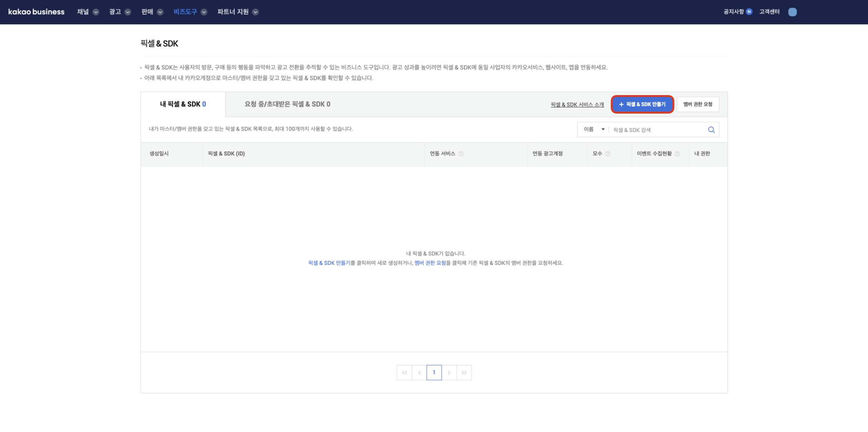868x432 pixels.
Task: Select page 1 in the pagination
Action: pos(434,372)
